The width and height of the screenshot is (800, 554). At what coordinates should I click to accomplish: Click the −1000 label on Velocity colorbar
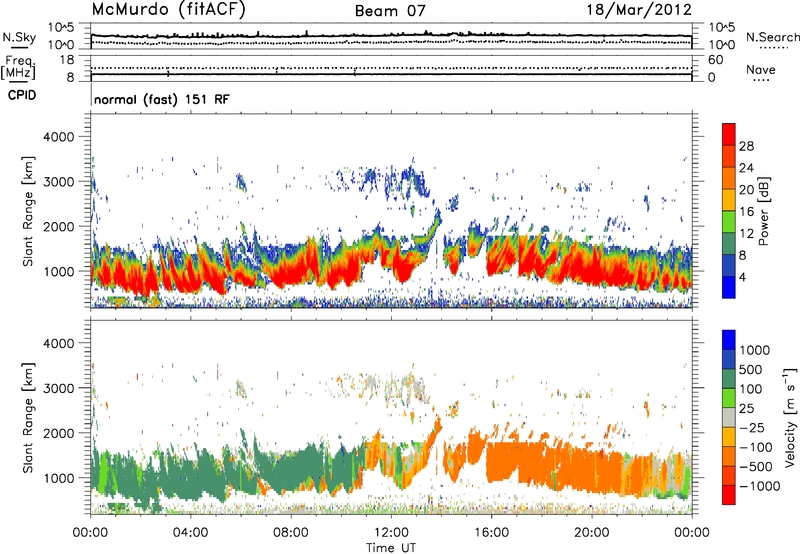[759, 486]
